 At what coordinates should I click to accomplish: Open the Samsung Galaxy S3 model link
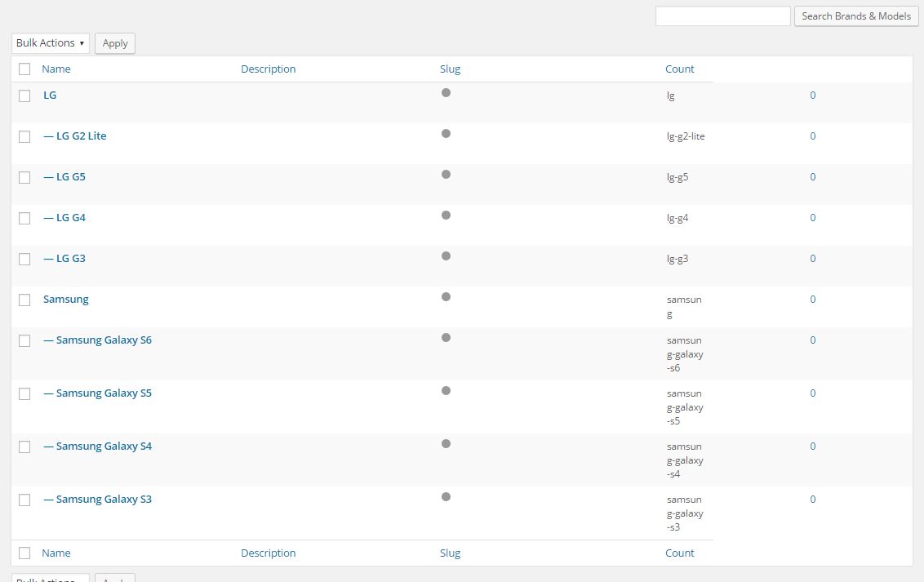[97, 499]
